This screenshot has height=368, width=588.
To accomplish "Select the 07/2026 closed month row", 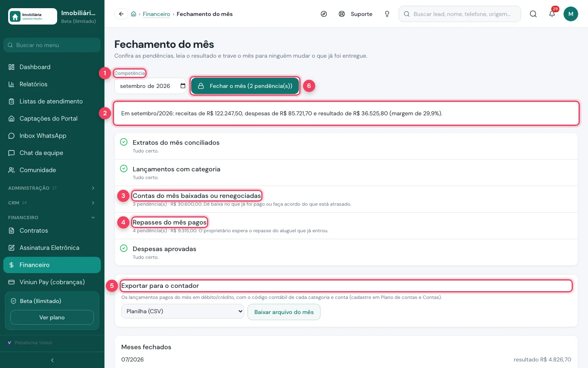I will tap(346, 360).
